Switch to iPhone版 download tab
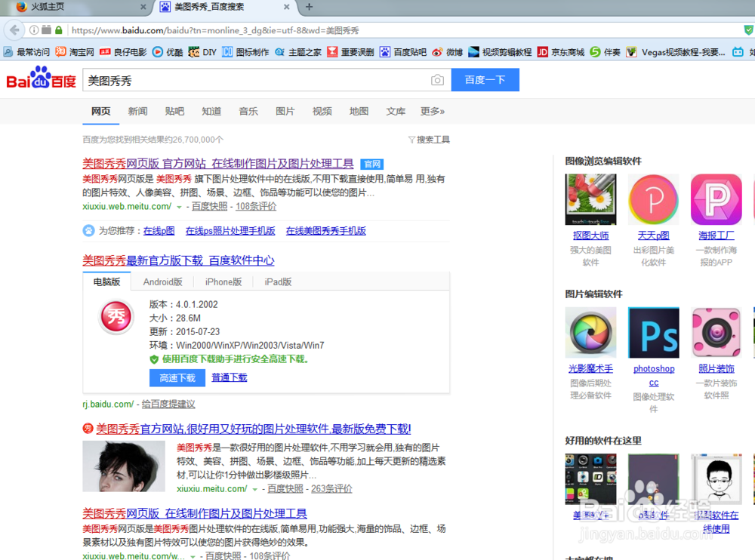This screenshot has width=755, height=560. [223, 282]
